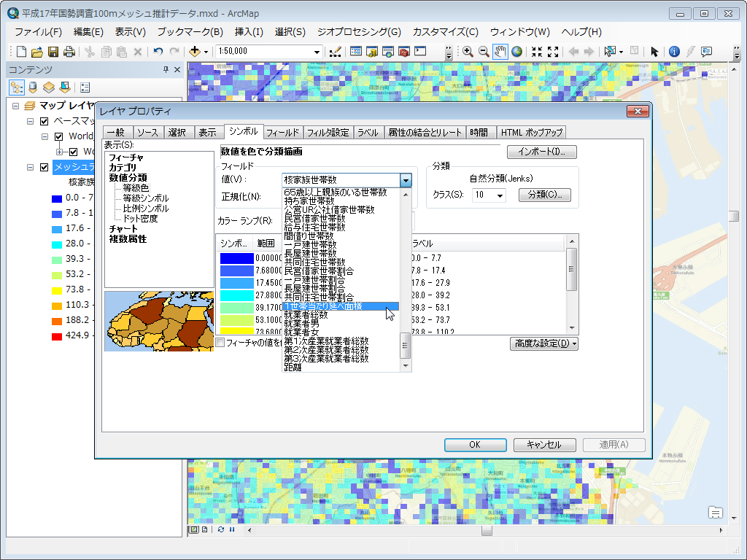Close the 値(V) field dropdown arrow
Screen dimensions: 747x560
pos(406,180)
